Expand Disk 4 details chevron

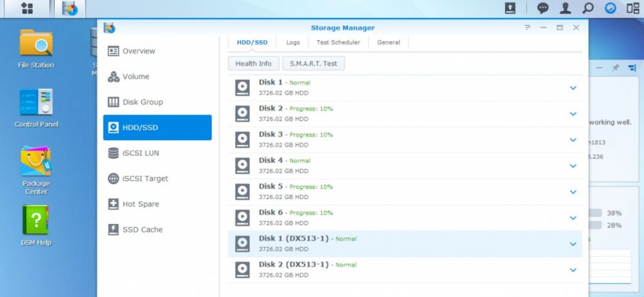(573, 166)
